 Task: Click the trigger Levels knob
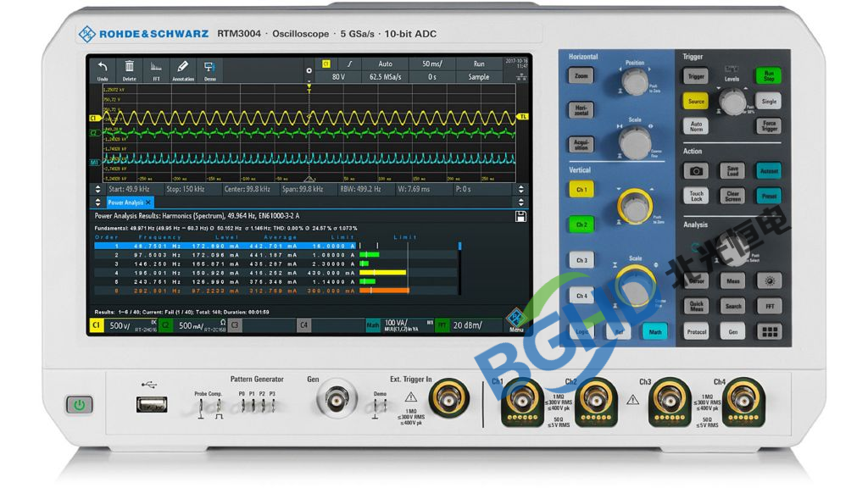click(732, 102)
